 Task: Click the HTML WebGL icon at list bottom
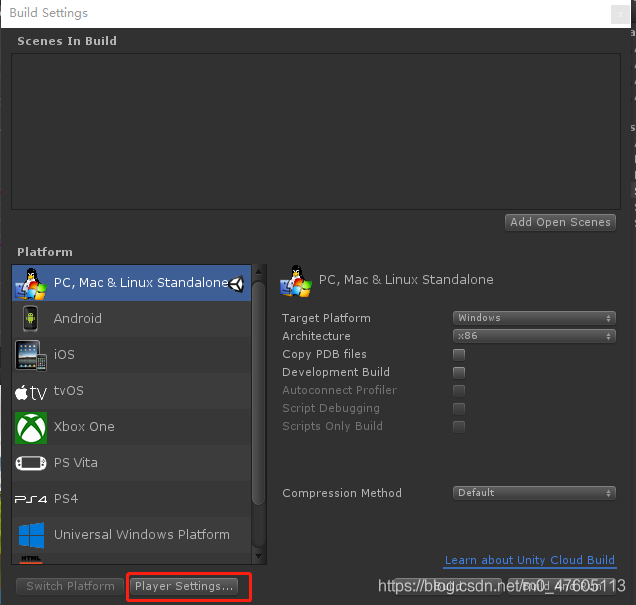pyautogui.click(x=31, y=559)
